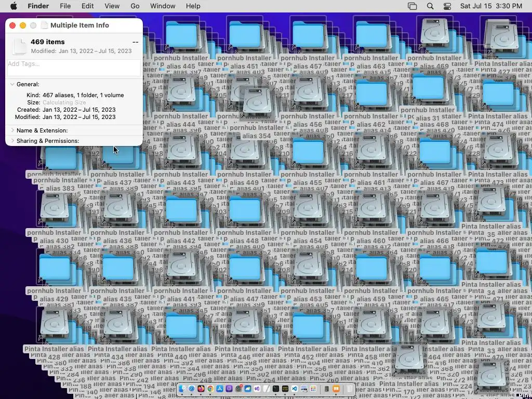Screen dimensions: 532x399
Task: Select the folder icon labeled Pinta alias 440
Action: (181, 326)
